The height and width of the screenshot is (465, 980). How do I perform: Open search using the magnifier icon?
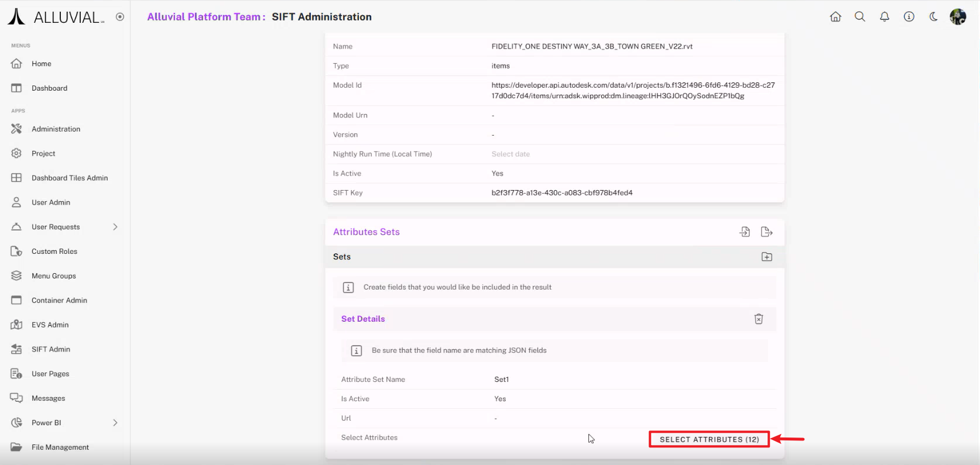(x=860, y=17)
